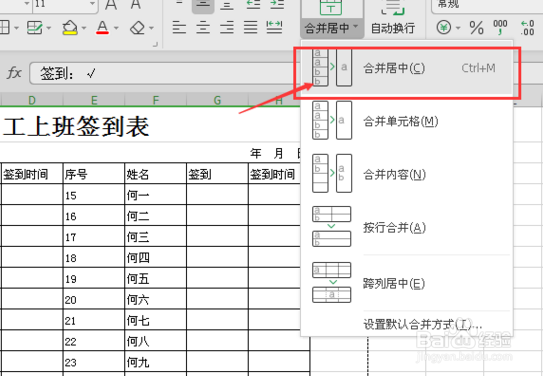Toggle right text alignment

click(x=227, y=27)
